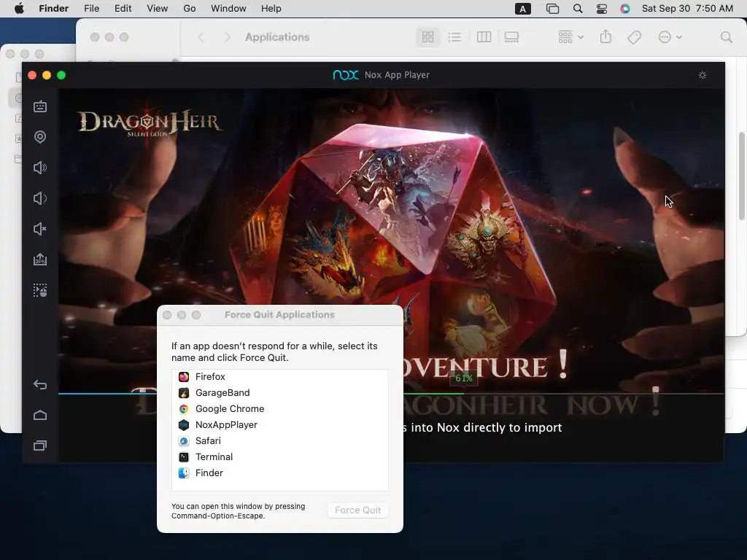Image resolution: width=747 pixels, height=560 pixels.
Task: Open the Go menu
Action: click(190, 9)
